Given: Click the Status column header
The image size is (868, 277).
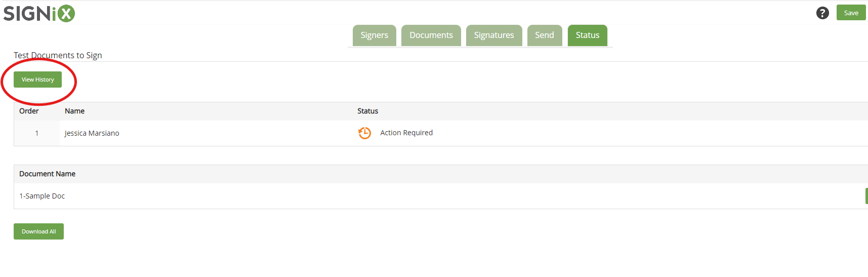Looking at the screenshot, I should click(x=368, y=111).
